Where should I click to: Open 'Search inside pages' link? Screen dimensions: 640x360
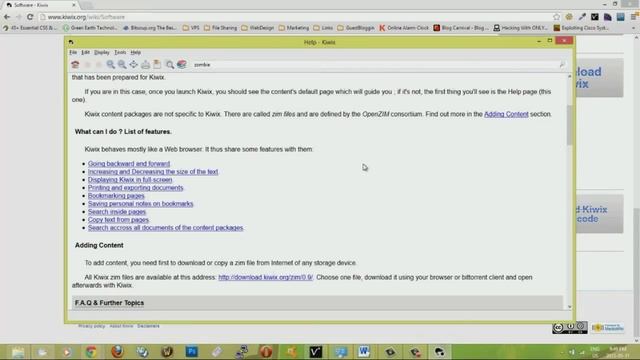tap(117, 211)
